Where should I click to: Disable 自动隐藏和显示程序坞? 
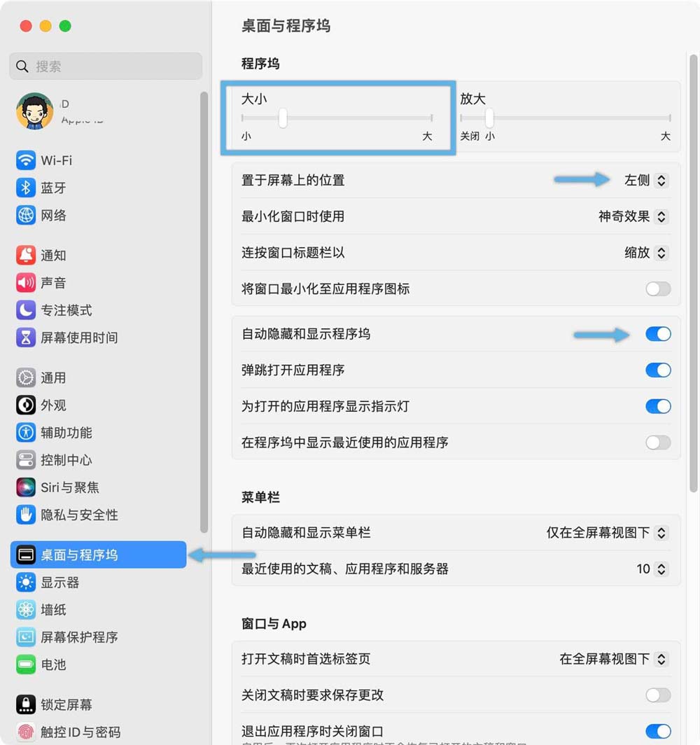[x=657, y=334]
